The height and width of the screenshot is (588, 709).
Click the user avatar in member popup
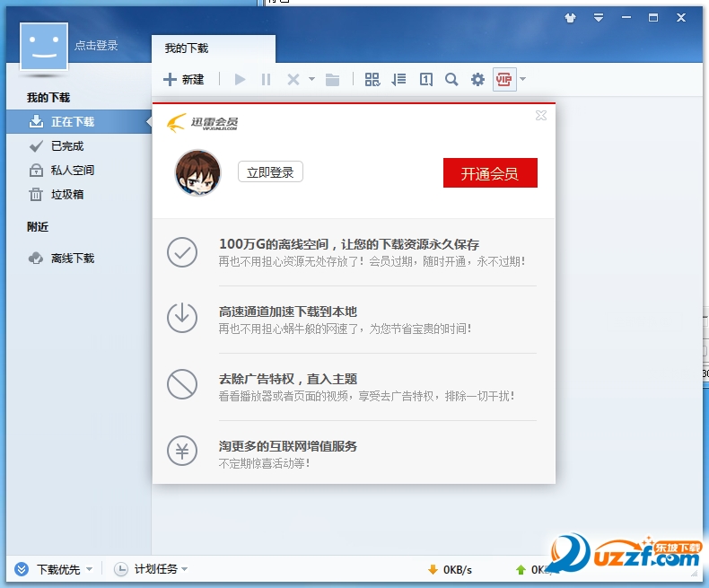point(197,172)
